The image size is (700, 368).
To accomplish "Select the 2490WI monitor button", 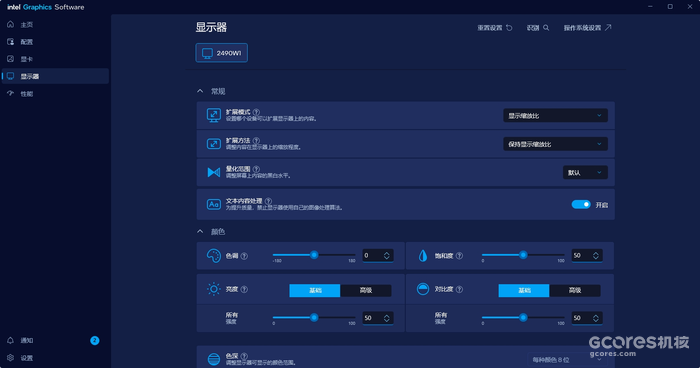I will [x=221, y=53].
